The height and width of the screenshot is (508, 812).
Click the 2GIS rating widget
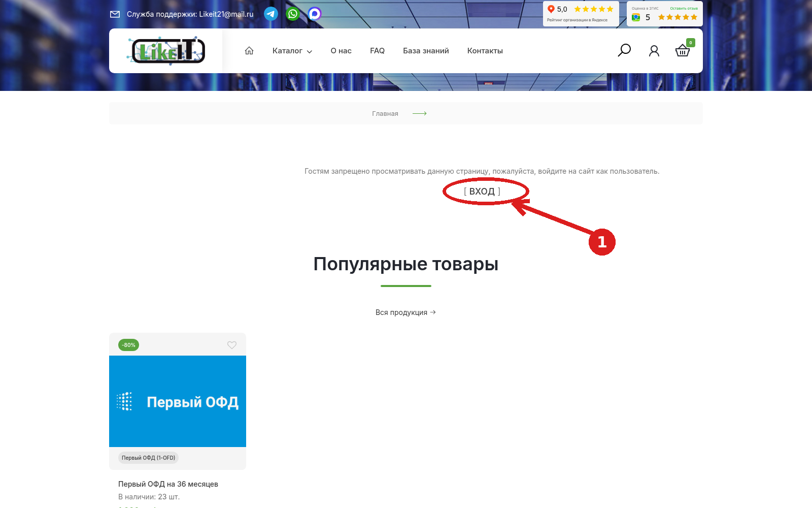[x=665, y=14]
